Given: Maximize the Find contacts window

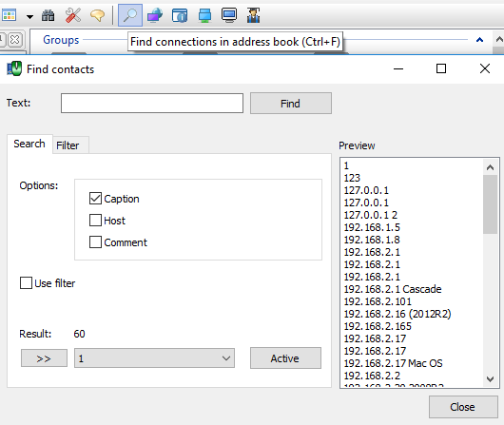Looking at the screenshot, I should click(x=441, y=68).
